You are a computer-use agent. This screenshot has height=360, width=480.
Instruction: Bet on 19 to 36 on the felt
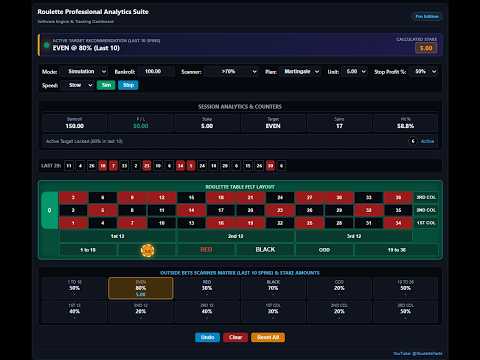point(397,250)
